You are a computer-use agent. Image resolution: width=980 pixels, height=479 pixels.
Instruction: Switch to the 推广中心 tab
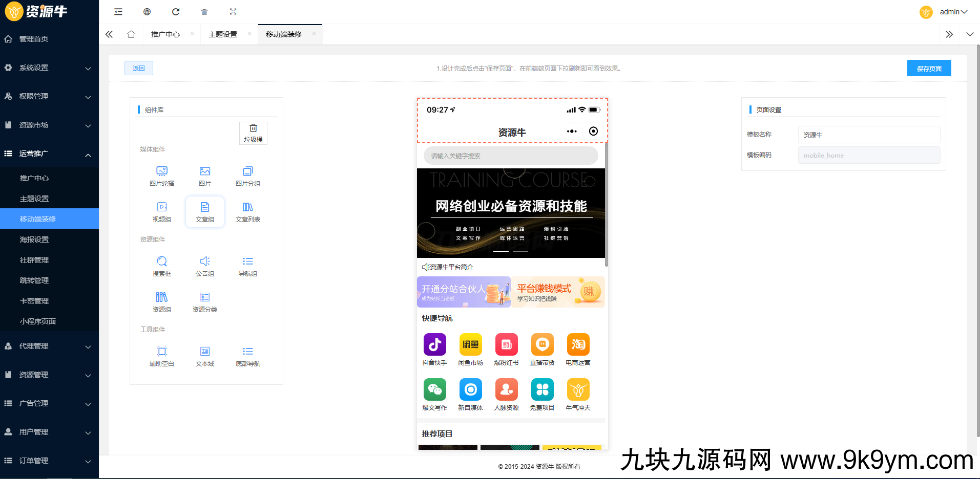165,34
